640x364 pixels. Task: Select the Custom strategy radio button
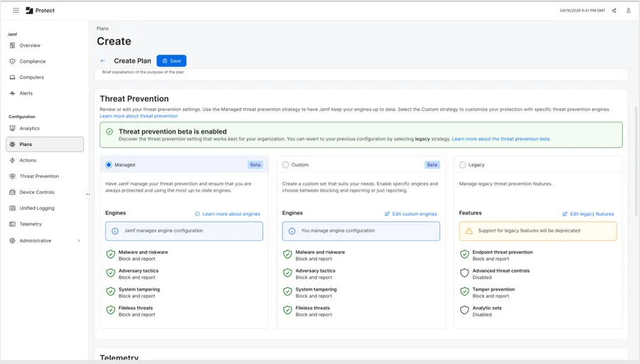pos(286,165)
